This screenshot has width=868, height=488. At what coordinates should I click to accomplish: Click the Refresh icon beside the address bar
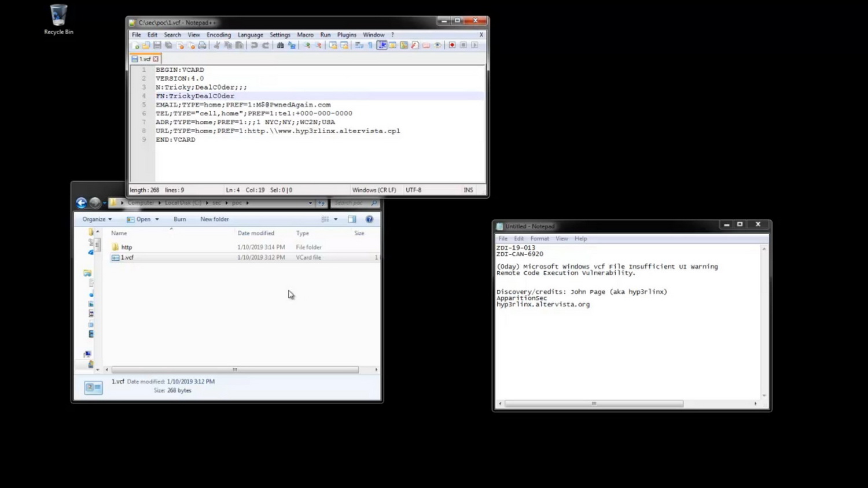click(322, 203)
